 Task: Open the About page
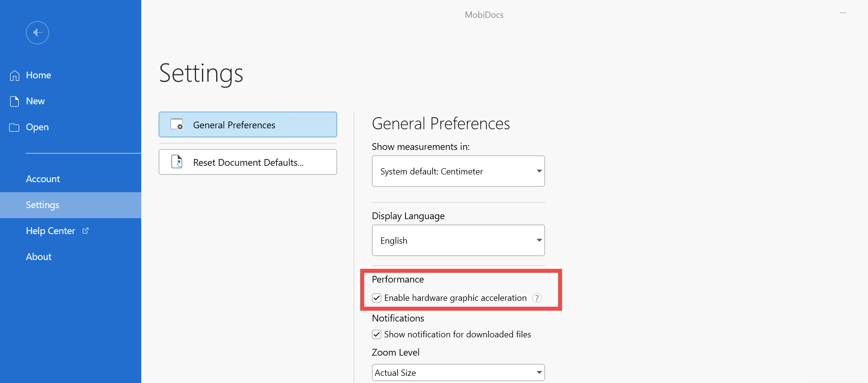pos(71,257)
